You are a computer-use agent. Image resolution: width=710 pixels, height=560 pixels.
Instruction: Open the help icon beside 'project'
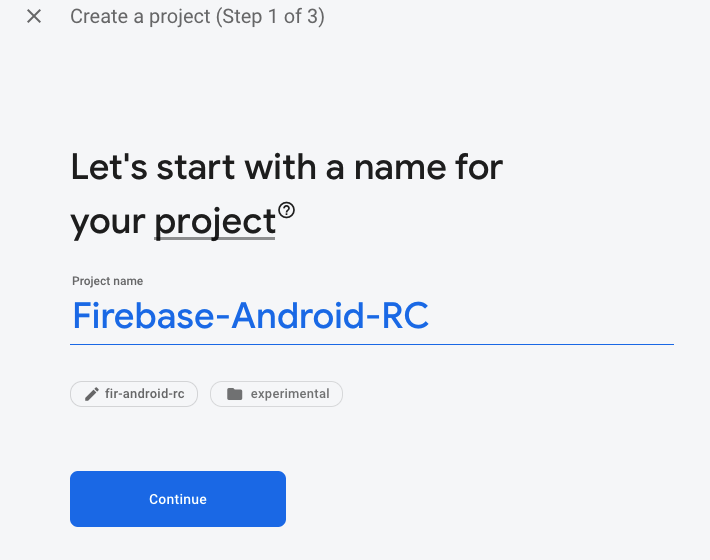coord(287,210)
